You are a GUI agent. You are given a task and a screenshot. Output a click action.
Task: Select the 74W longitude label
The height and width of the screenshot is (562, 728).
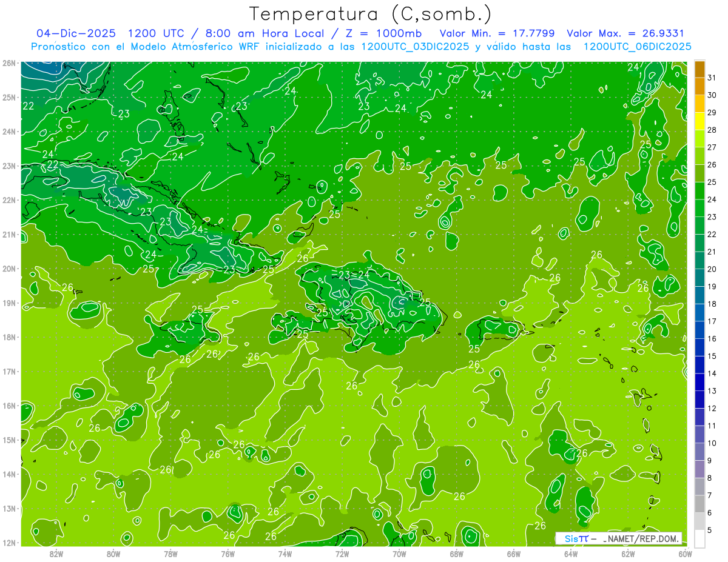coord(285,553)
